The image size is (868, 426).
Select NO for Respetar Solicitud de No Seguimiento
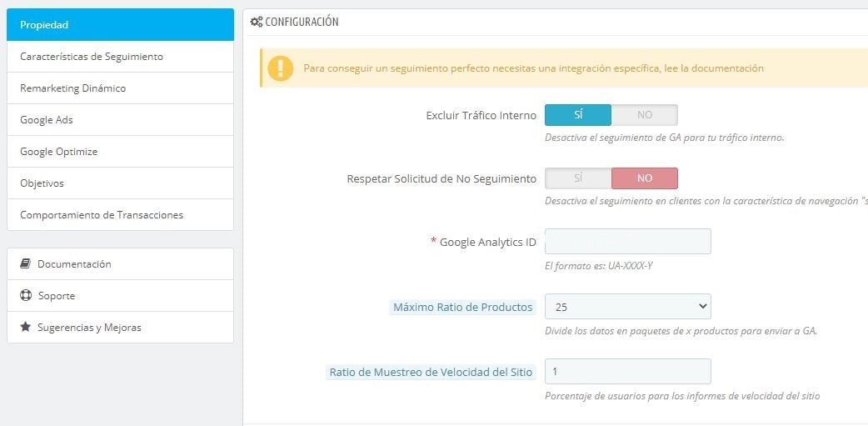click(x=644, y=178)
